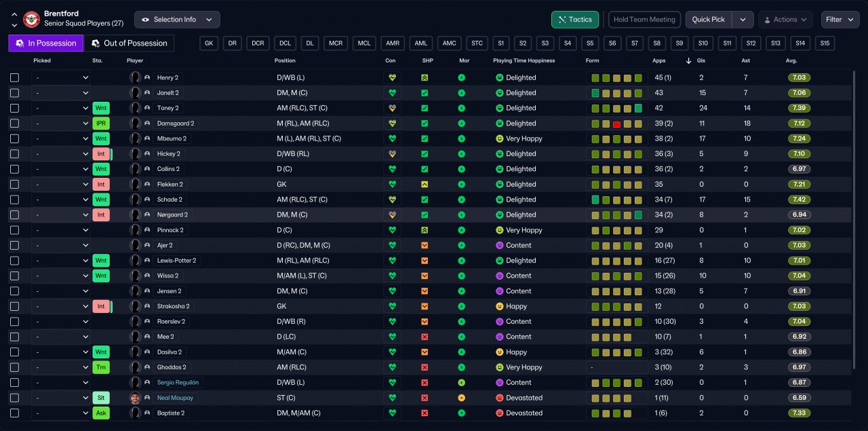Check the box for Neal Maupay
The width and height of the screenshot is (868, 431).
(15, 398)
